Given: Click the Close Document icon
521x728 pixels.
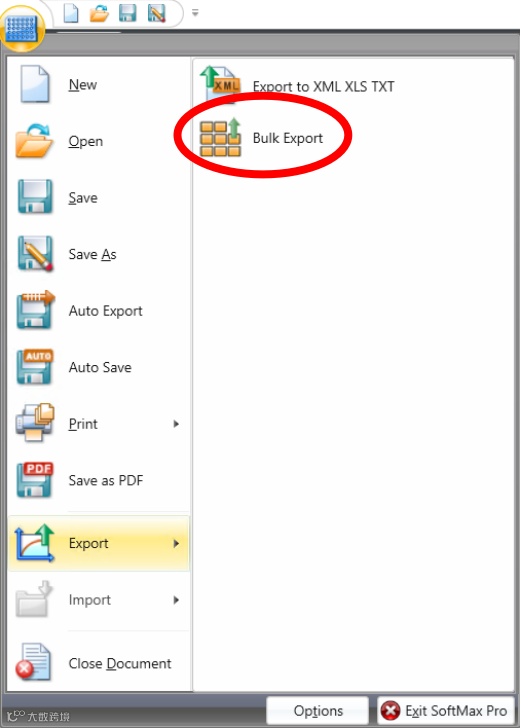Looking at the screenshot, I should pos(33,663).
